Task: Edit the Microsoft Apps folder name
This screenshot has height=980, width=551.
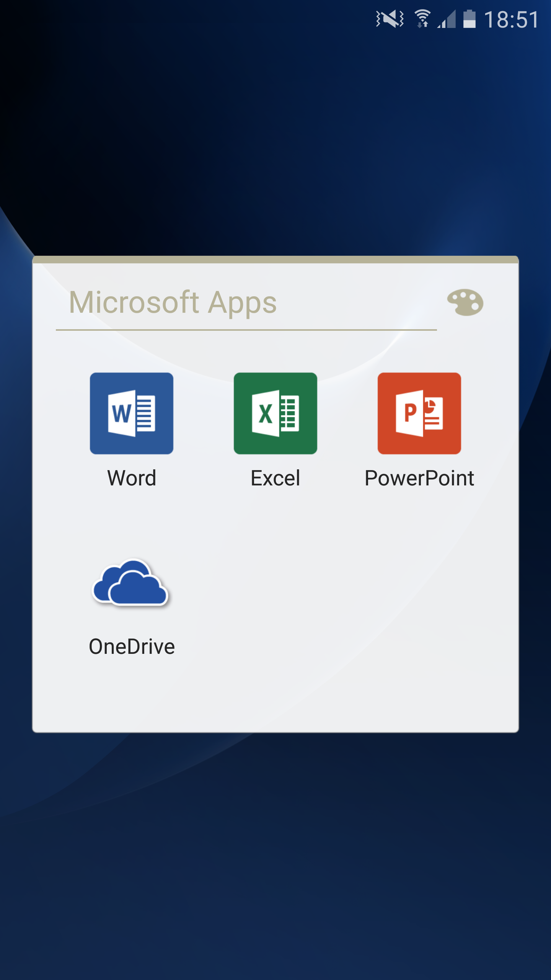Action: [172, 302]
